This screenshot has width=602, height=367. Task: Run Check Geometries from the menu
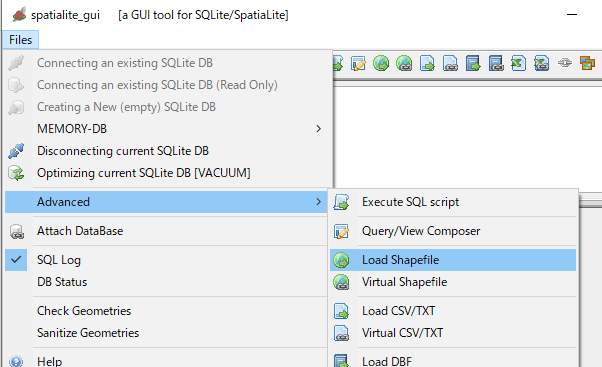coord(166,311)
